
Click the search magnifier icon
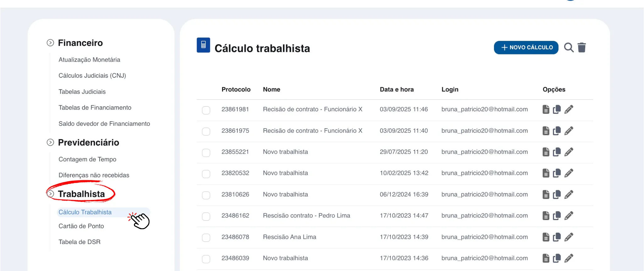point(569,47)
